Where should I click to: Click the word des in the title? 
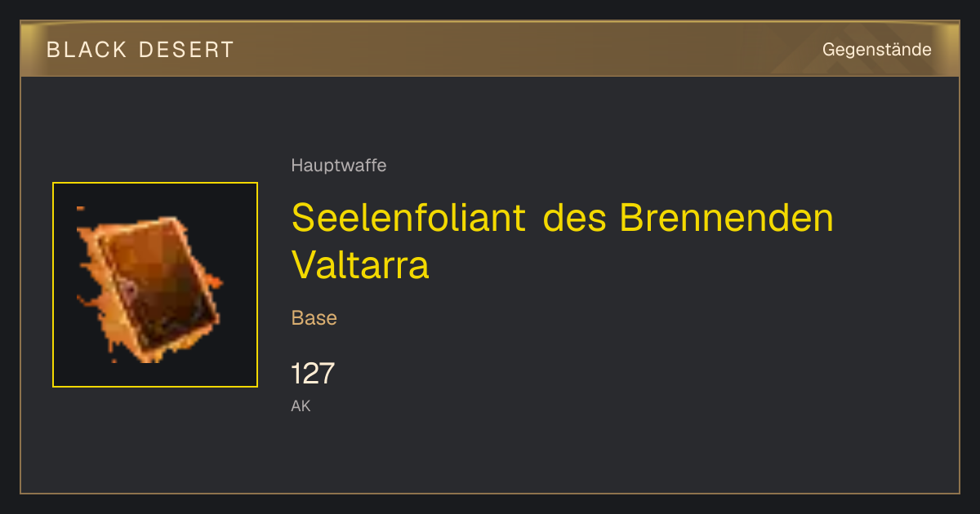tap(572, 218)
